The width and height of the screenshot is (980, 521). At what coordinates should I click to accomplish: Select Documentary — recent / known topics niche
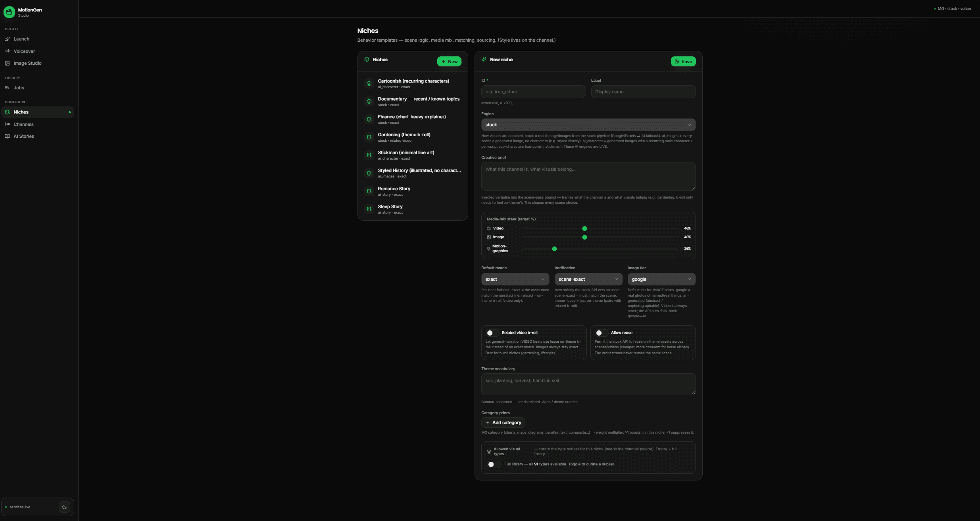click(413, 101)
